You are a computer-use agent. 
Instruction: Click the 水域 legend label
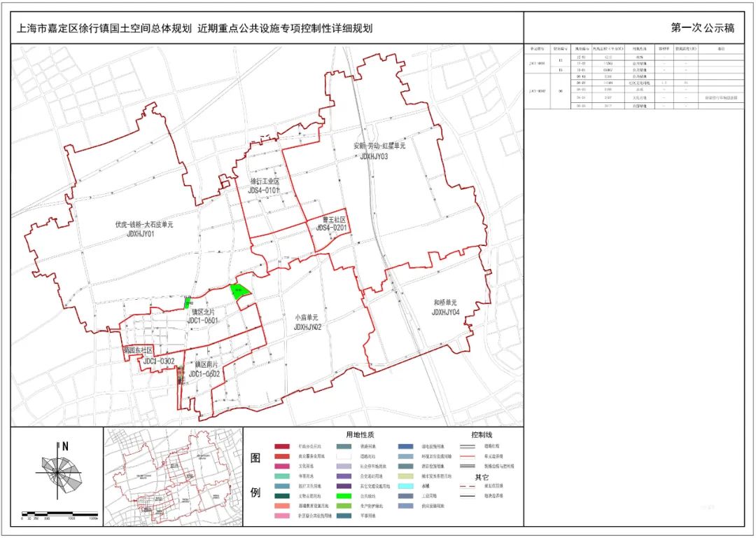426,486
